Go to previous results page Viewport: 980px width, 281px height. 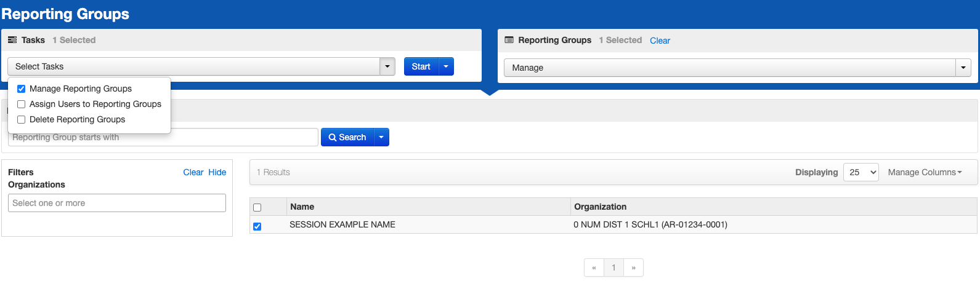click(594, 267)
